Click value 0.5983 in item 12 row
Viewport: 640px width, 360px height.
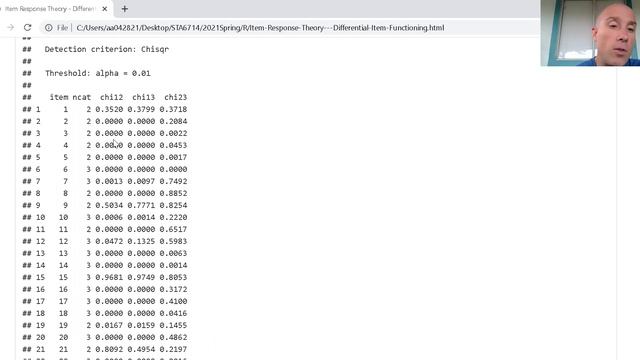pos(173,241)
